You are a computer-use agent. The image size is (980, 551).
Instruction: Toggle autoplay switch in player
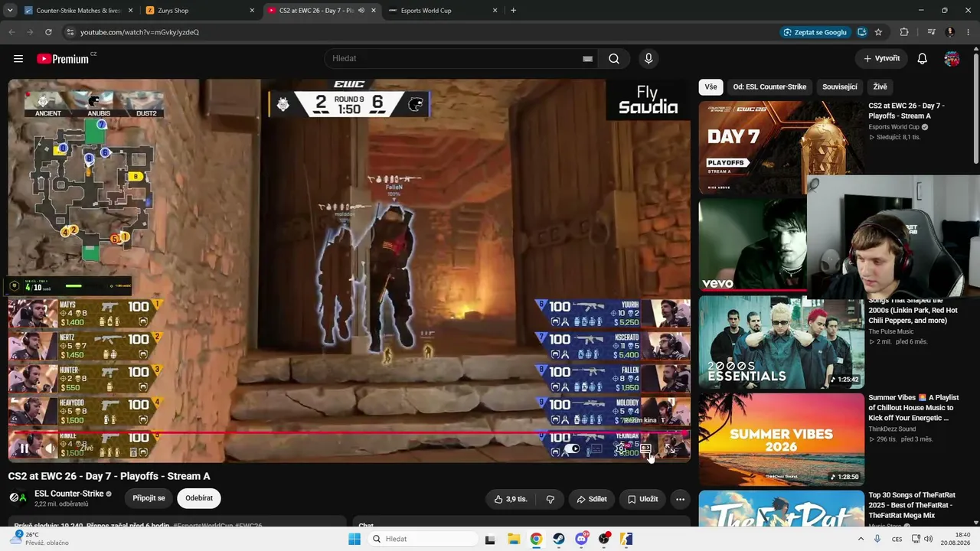pyautogui.click(x=571, y=449)
